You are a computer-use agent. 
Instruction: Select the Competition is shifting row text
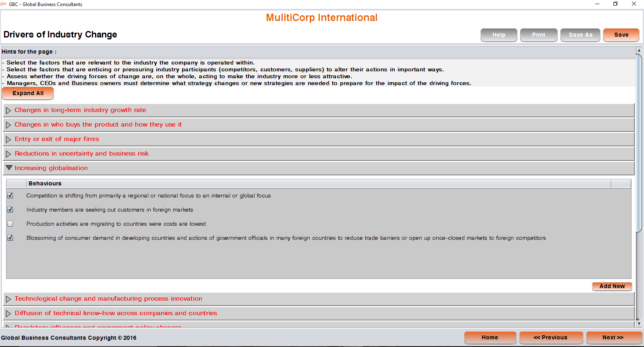tap(149, 195)
